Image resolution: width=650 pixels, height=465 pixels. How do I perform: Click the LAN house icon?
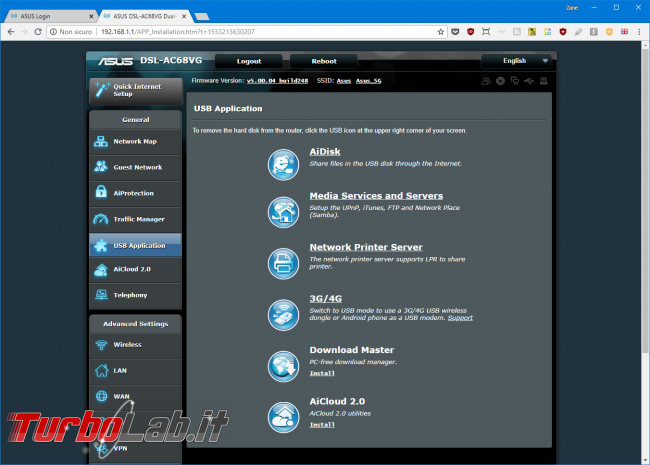point(101,370)
